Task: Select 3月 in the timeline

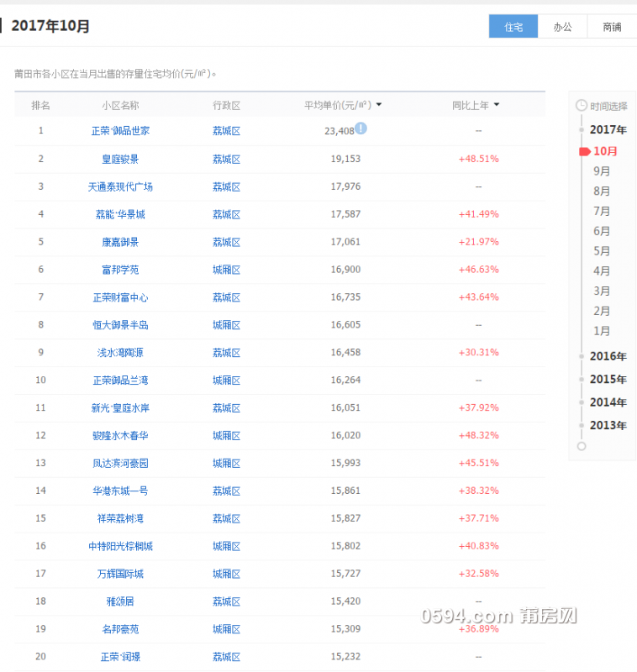Action: coord(602,291)
